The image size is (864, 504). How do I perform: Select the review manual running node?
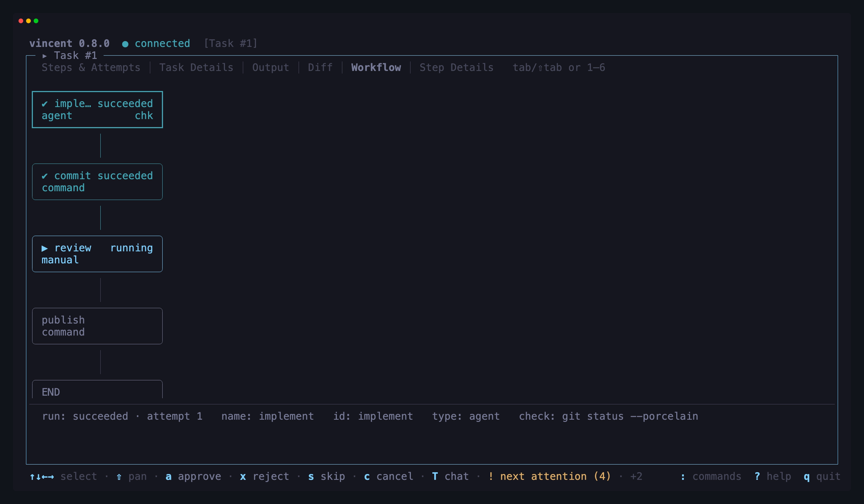pos(97,254)
